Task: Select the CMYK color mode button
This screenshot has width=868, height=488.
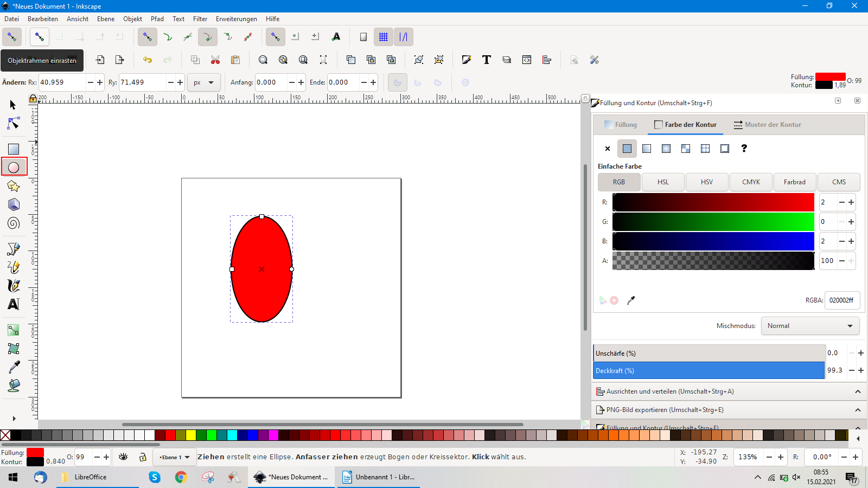Action: (751, 182)
